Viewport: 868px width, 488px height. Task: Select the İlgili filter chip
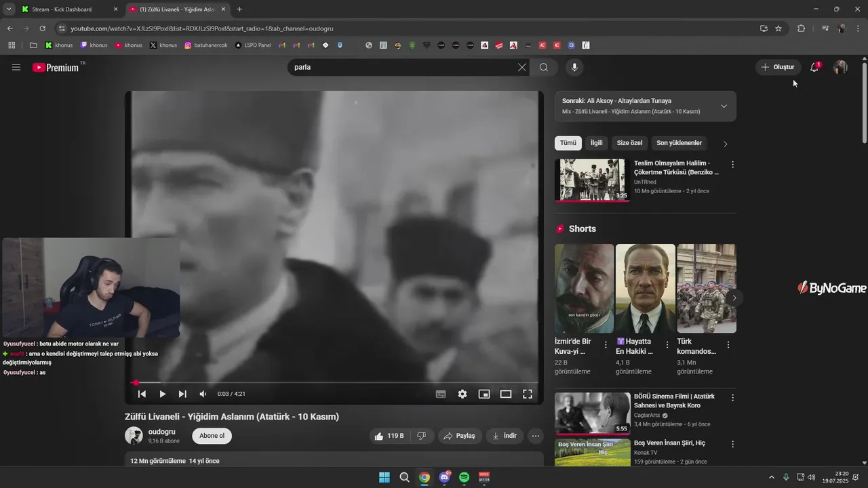(x=596, y=143)
